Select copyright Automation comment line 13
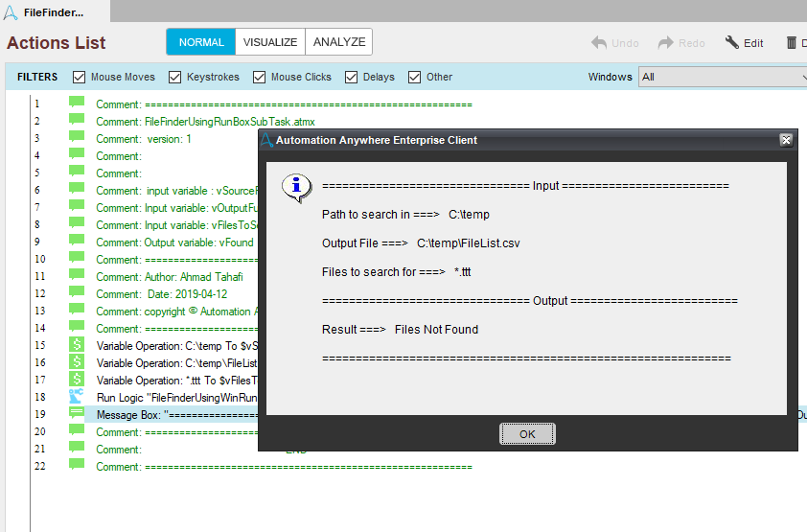This screenshot has width=807, height=532. (x=177, y=312)
